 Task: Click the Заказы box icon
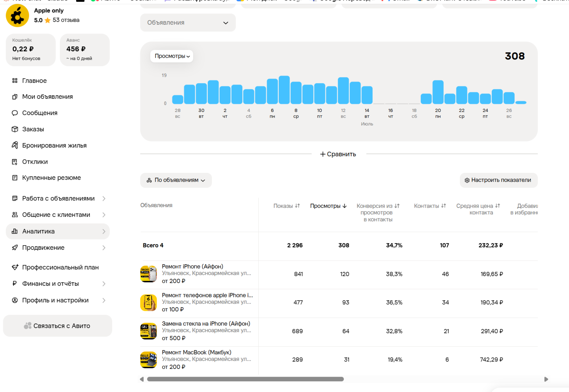point(15,129)
